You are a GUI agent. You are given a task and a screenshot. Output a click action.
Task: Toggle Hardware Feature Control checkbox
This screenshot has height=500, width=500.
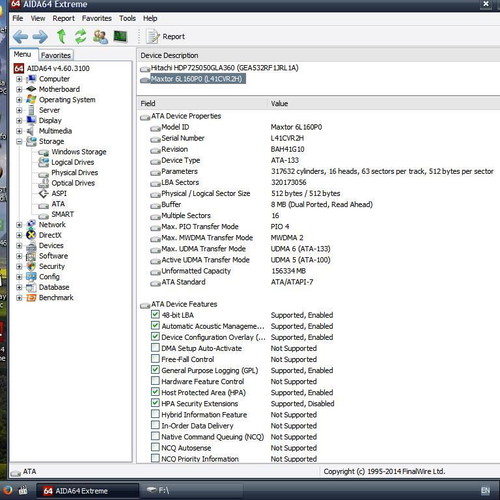pyautogui.click(x=155, y=381)
